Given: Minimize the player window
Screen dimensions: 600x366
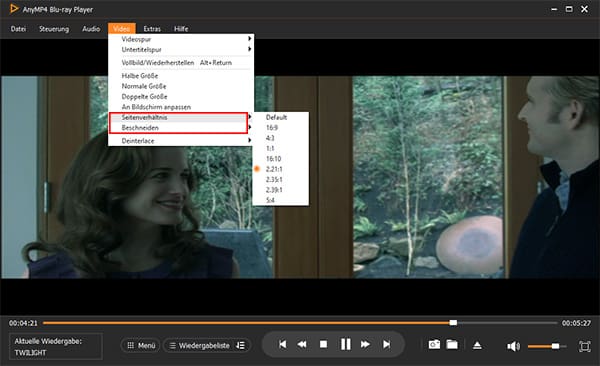Looking at the screenshot, I should 554,9.
